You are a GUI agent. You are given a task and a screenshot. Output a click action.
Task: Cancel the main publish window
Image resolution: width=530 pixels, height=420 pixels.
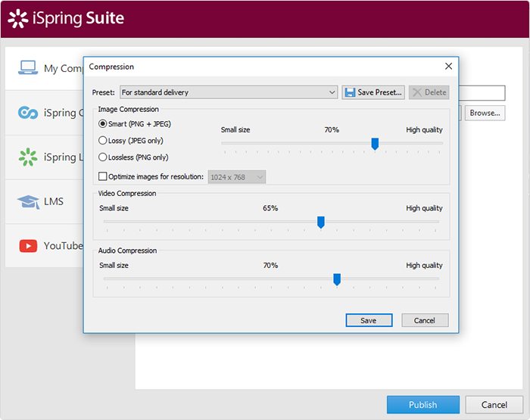coord(494,404)
